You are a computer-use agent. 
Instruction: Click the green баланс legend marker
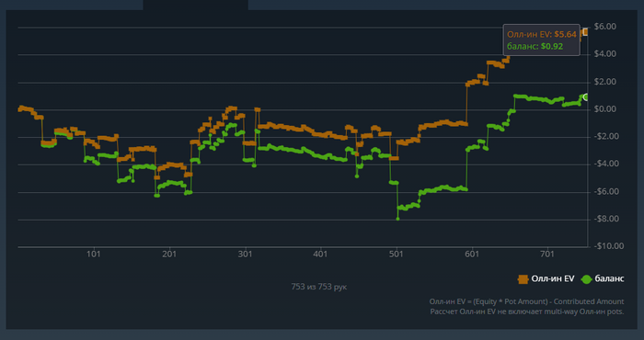click(587, 279)
